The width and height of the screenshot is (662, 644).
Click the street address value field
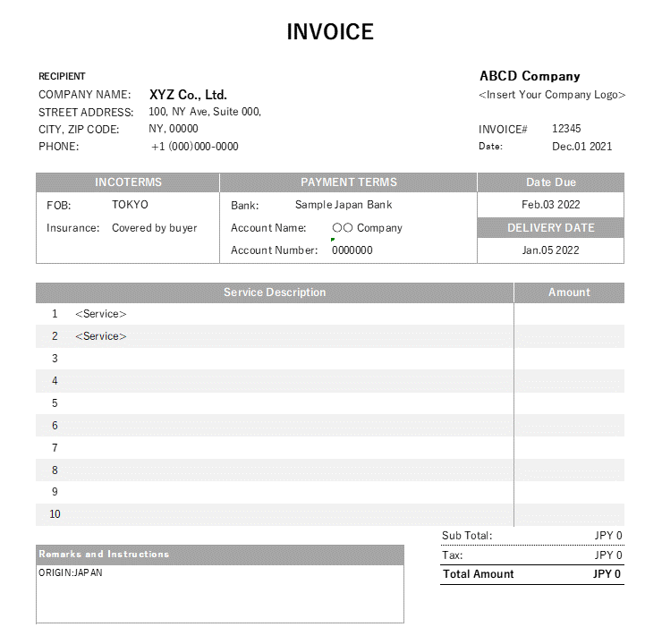click(205, 112)
